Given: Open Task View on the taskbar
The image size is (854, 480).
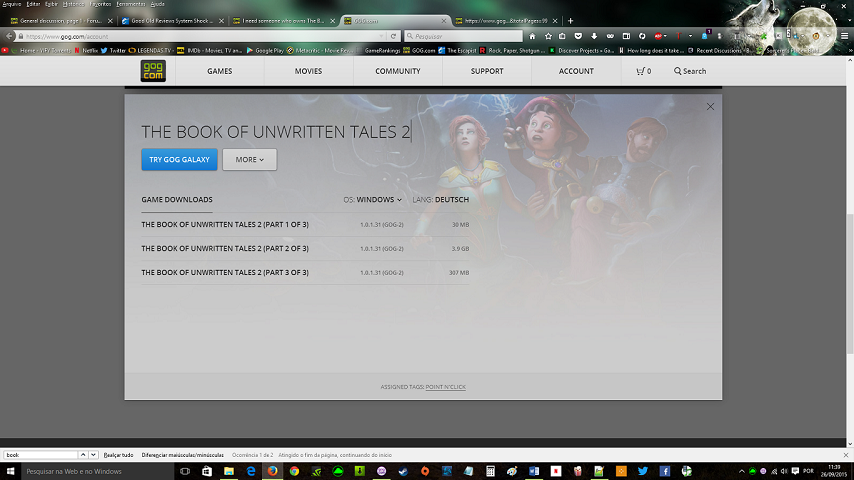Looking at the screenshot, I should point(185,471).
